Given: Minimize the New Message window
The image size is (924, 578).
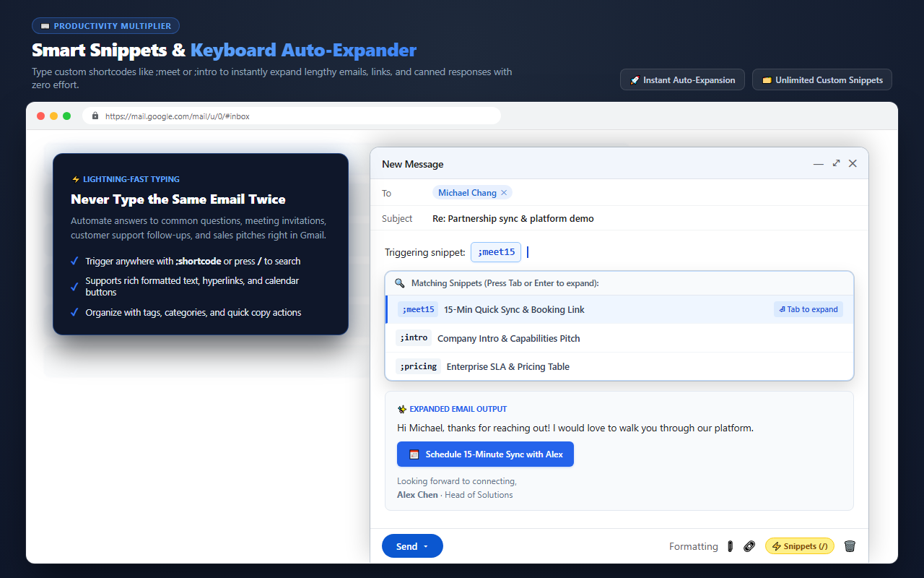Looking at the screenshot, I should click(819, 164).
